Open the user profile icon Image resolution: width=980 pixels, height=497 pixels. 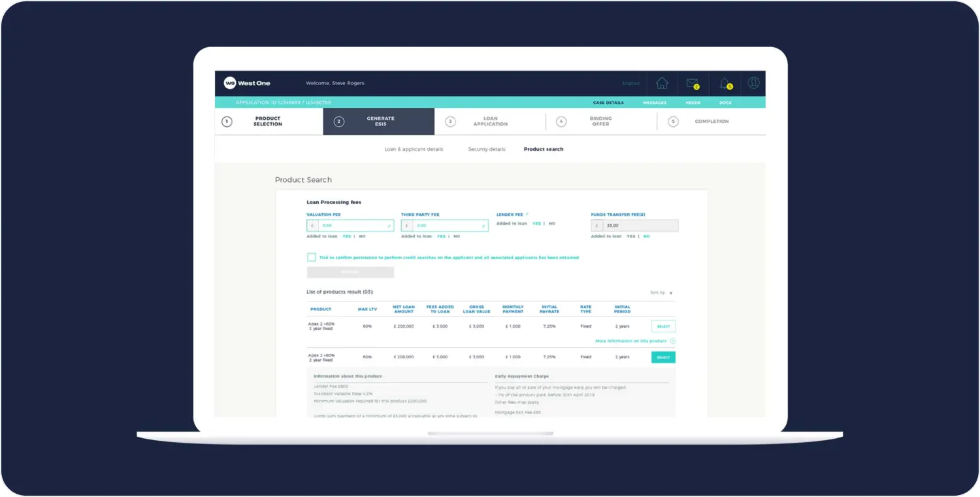pos(753,83)
